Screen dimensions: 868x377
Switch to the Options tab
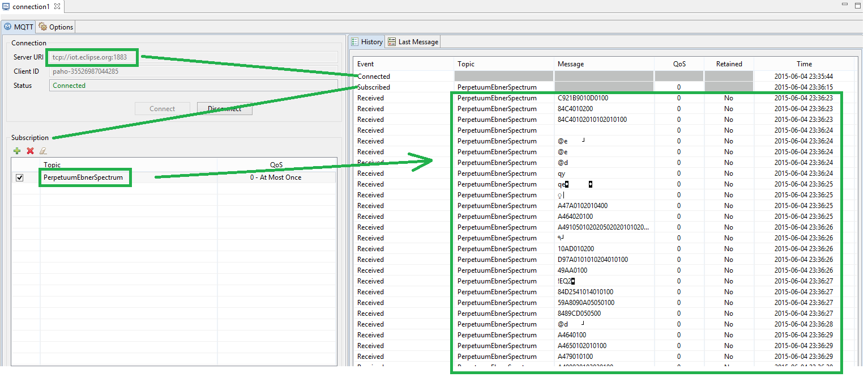click(x=56, y=27)
